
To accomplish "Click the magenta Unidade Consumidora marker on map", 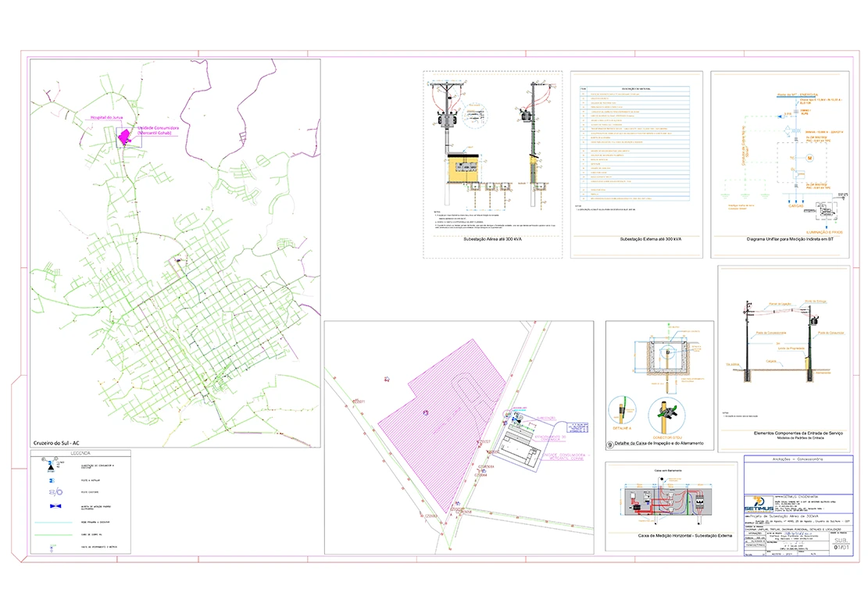I will tap(123, 137).
